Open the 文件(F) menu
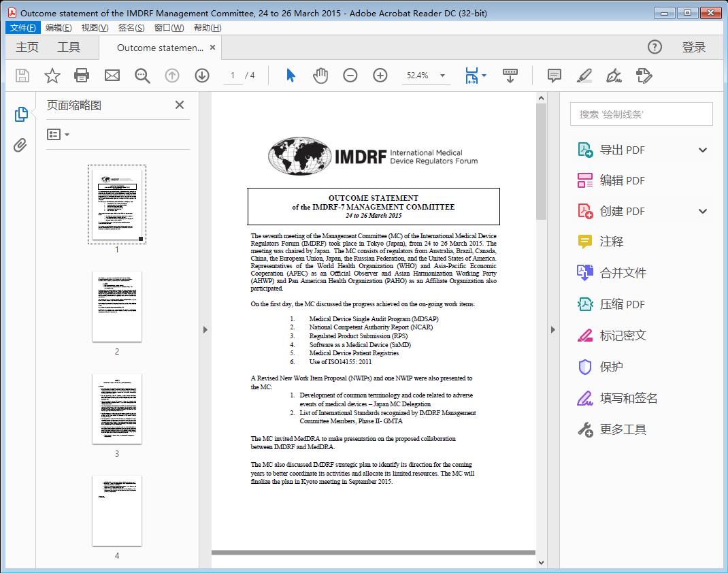 tap(22, 28)
